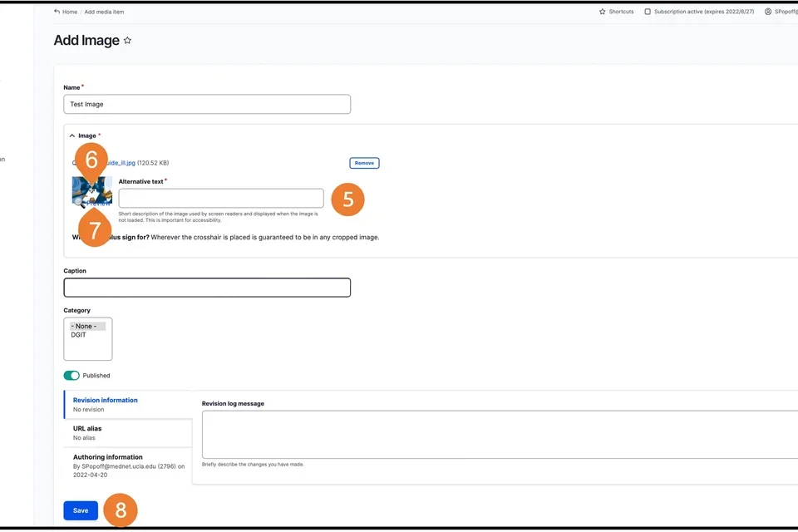Screen dimensions: 798x532
Task: Switch to the URL alias tab
Action: coord(86,427)
